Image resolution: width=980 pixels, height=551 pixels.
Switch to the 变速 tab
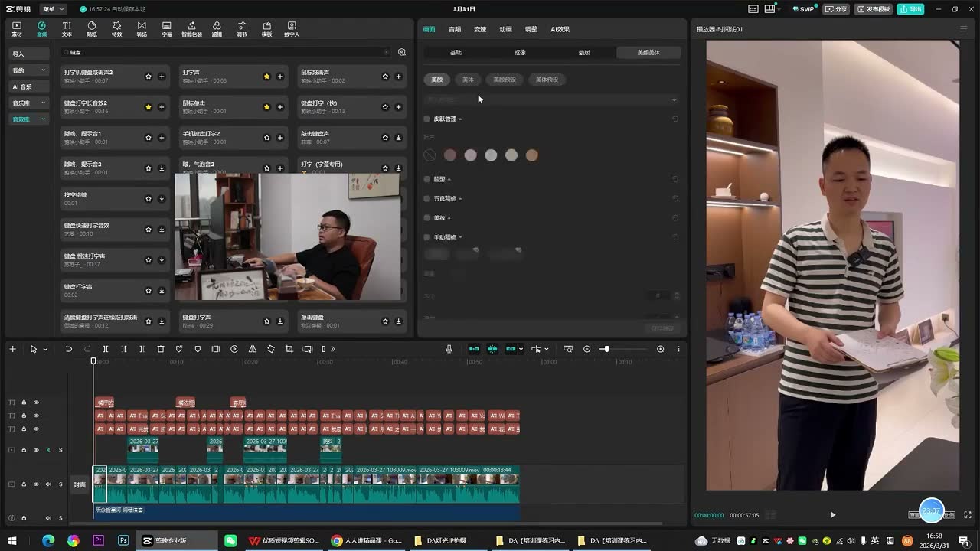(480, 29)
